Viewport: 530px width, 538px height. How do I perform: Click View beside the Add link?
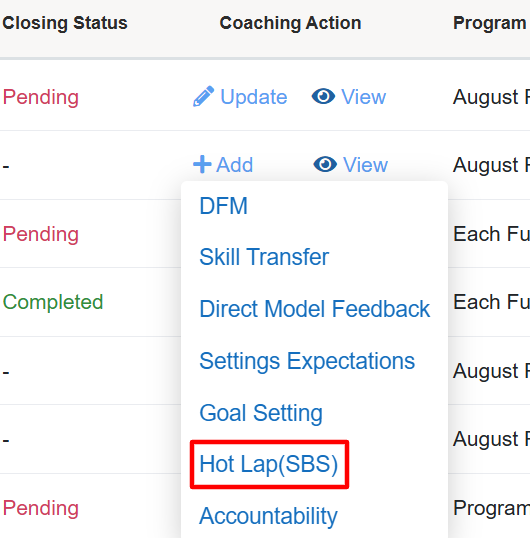coord(365,165)
